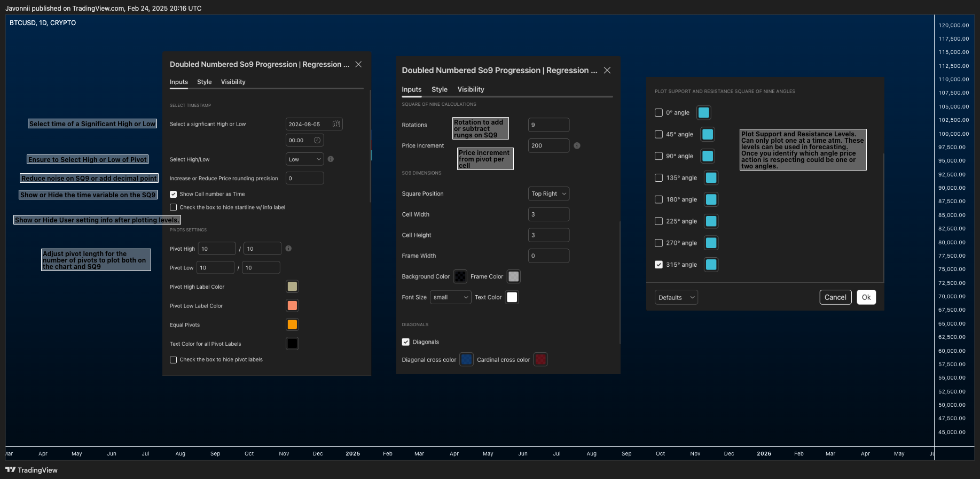980x479 pixels.
Task: Close the left settings dialog
Action: click(358, 64)
